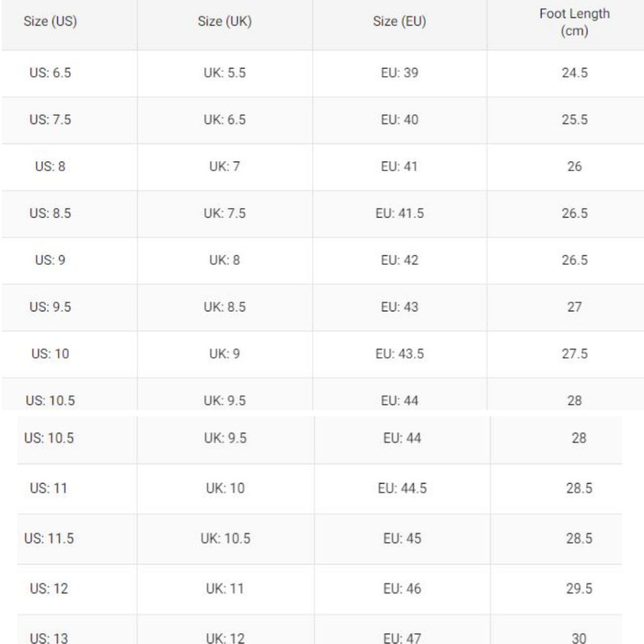Click the Size (UK) column header
644x644 pixels.
tap(225, 21)
